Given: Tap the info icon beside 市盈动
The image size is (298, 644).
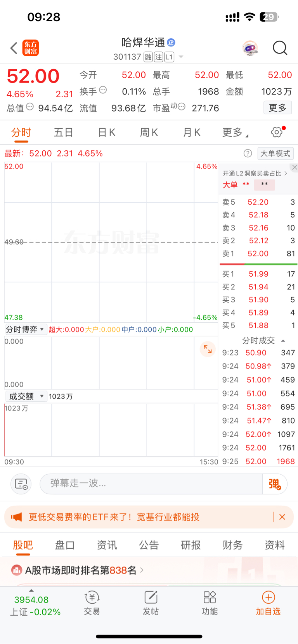Looking at the screenshot, I should 181,107.
